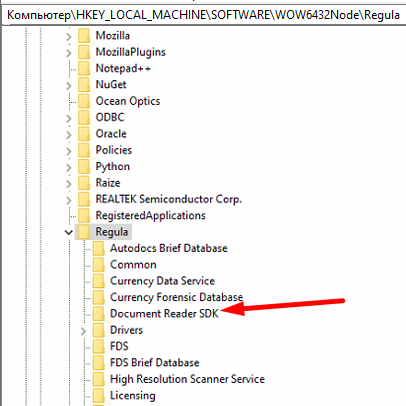Viewport: 406px width, 406px height.
Task: Click the Drivers folder icon
Action: 99,329
